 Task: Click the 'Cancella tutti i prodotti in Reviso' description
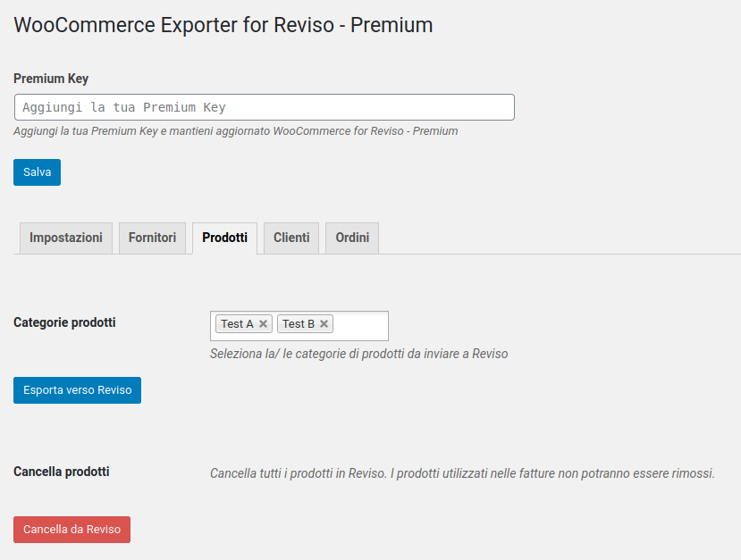pyautogui.click(x=462, y=473)
